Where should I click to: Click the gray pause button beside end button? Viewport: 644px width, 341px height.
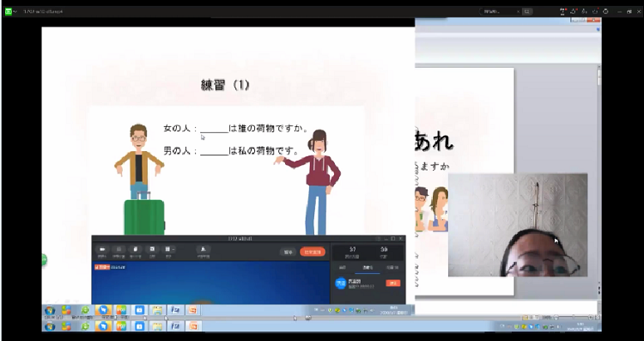pos(288,252)
